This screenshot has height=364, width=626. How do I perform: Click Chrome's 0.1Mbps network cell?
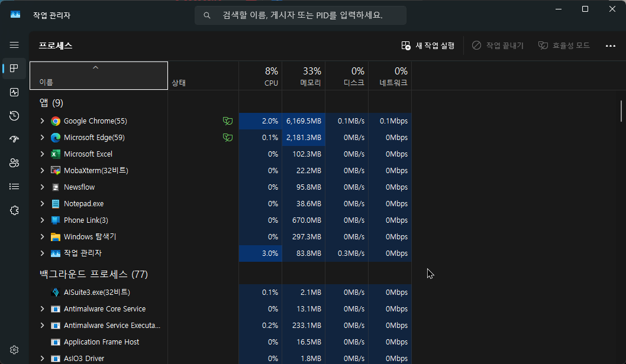click(390, 121)
